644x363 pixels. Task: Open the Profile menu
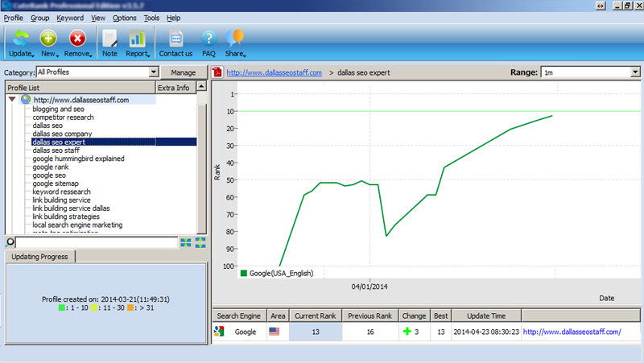coord(13,18)
